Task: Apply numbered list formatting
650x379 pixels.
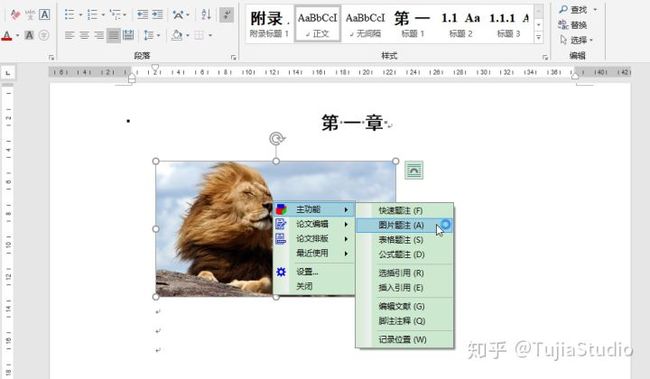Action: point(92,15)
